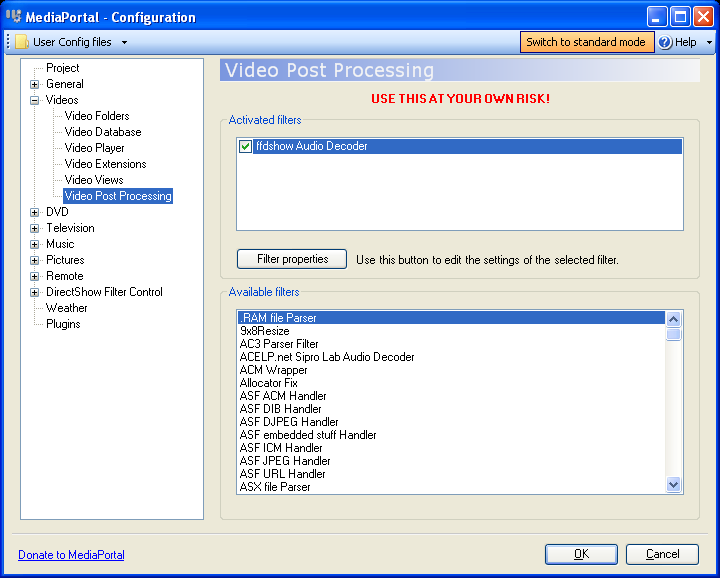Select ASF DJPEG Handler filter
The height and width of the screenshot is (578, 720).
tap(451, 422)
